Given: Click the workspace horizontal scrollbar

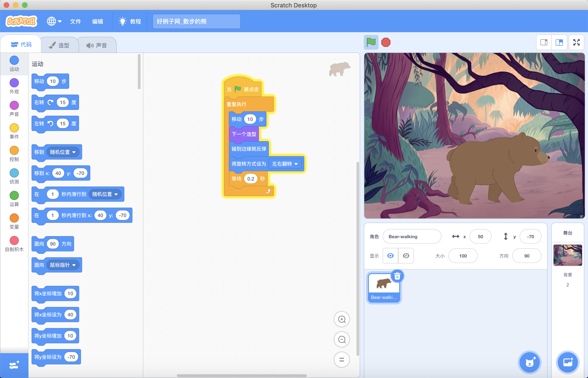Looking at the screenshot, I should [242, 375].
